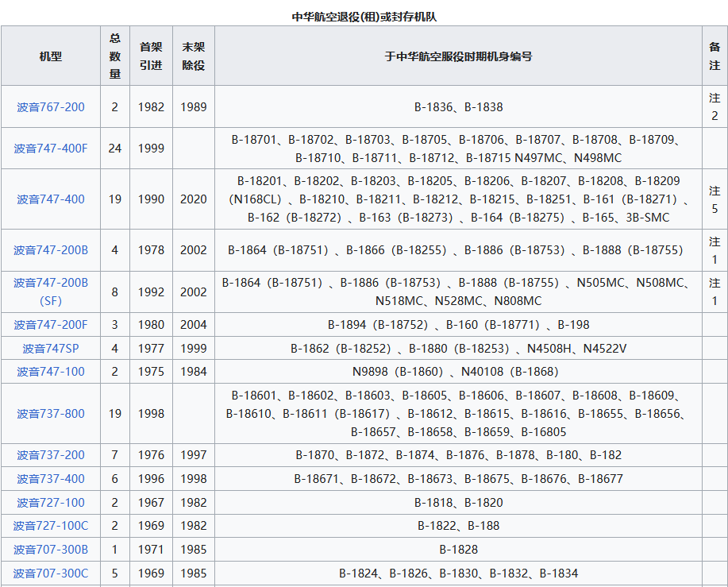Click the cell with N4508H、N4522V
The width and height of the screenshot is (728, 587).
[x=458, y=348]
